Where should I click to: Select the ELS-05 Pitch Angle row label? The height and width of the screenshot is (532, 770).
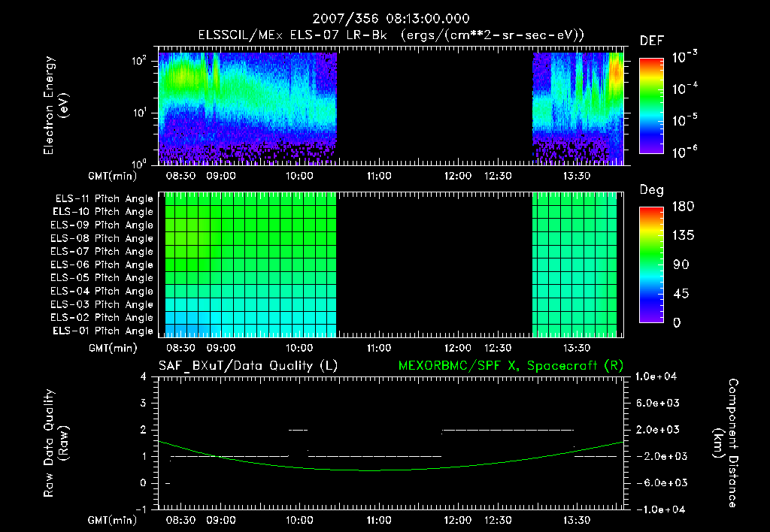[102, 278]
